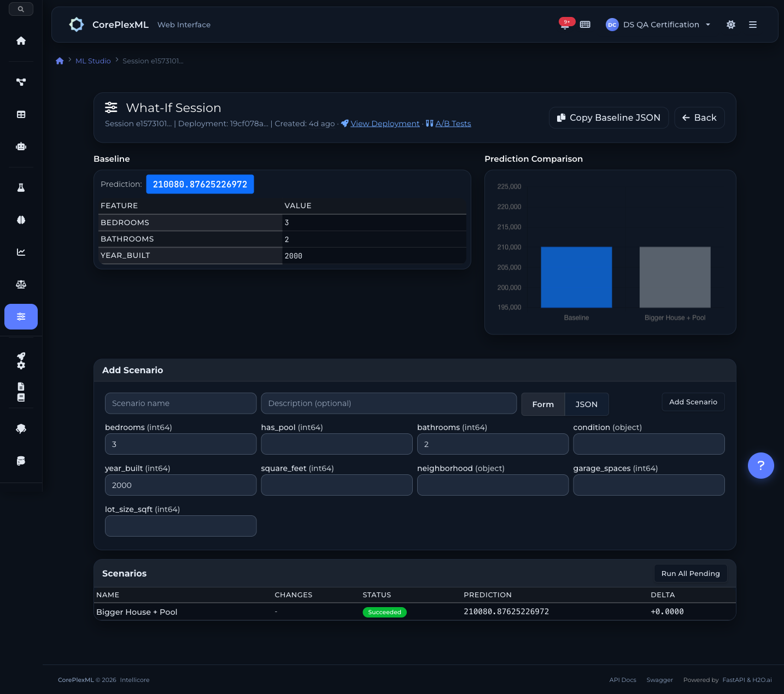784x694 pixels.
Task: Follow the A/B Tests link
Action: pos(453,123)
